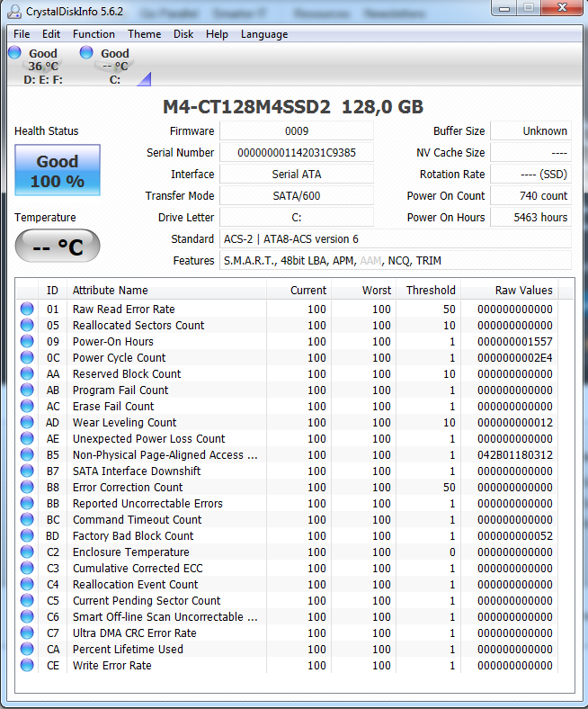This screenshot has height=709, width=588.
Task: Open the Function menu
Action: (x=94, y=34)
